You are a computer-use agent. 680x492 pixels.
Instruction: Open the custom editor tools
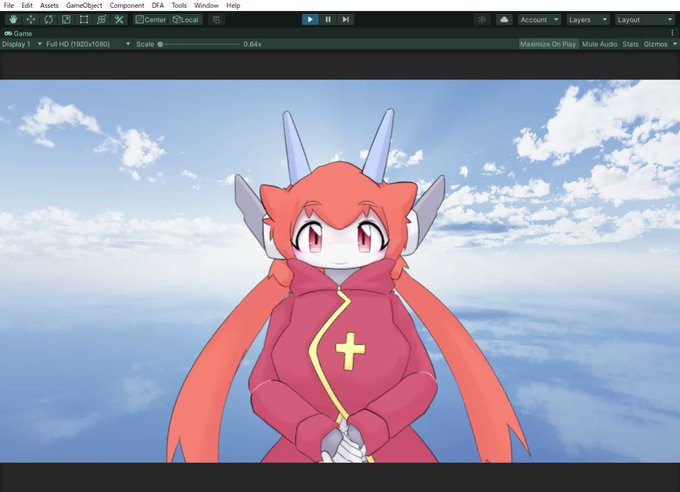click(119, 20)
